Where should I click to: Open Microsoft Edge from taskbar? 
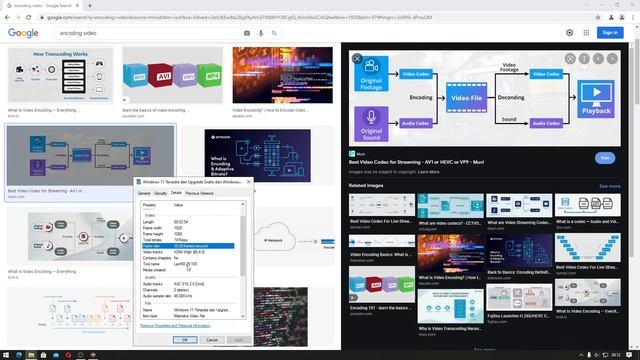(x=19, y=355)
